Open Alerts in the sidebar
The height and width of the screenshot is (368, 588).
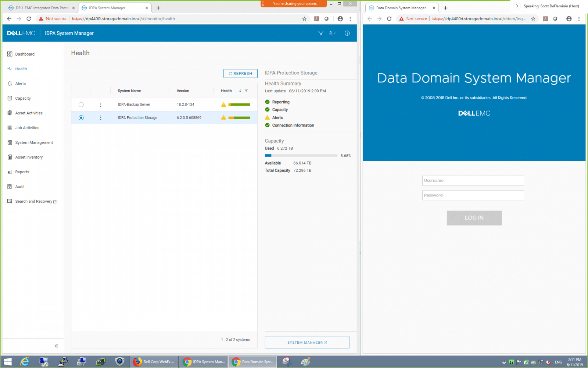(x=17, y=84)
